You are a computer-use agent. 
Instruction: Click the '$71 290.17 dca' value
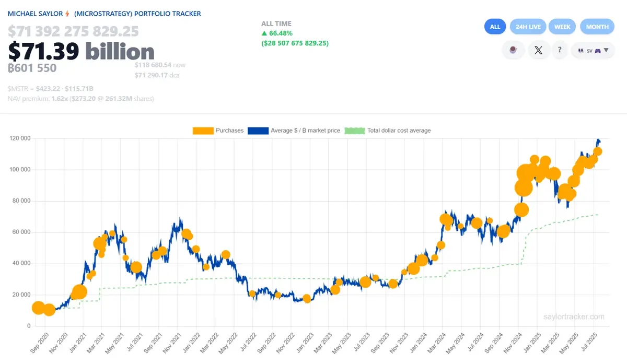click(x=157, y=76)
